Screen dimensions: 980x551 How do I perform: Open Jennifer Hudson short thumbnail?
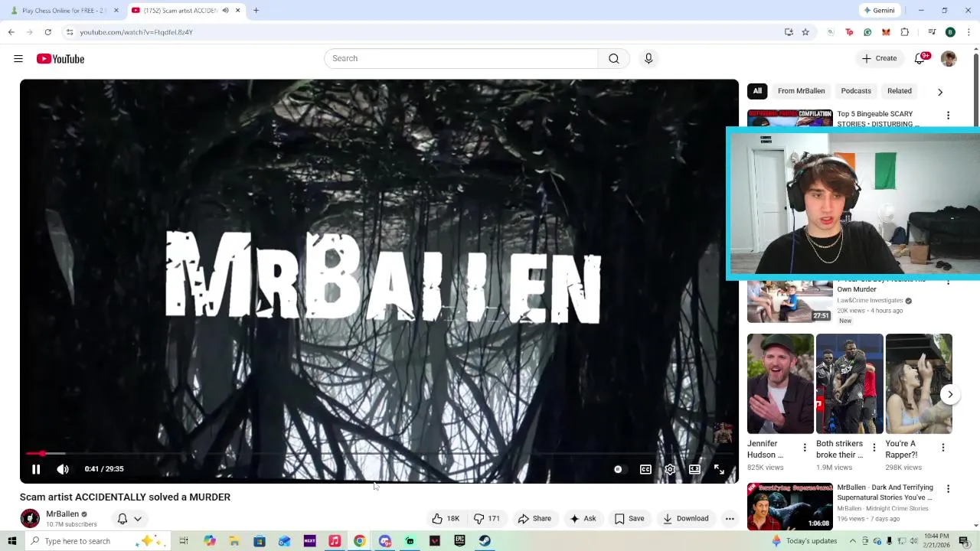[x=780, y=384]
